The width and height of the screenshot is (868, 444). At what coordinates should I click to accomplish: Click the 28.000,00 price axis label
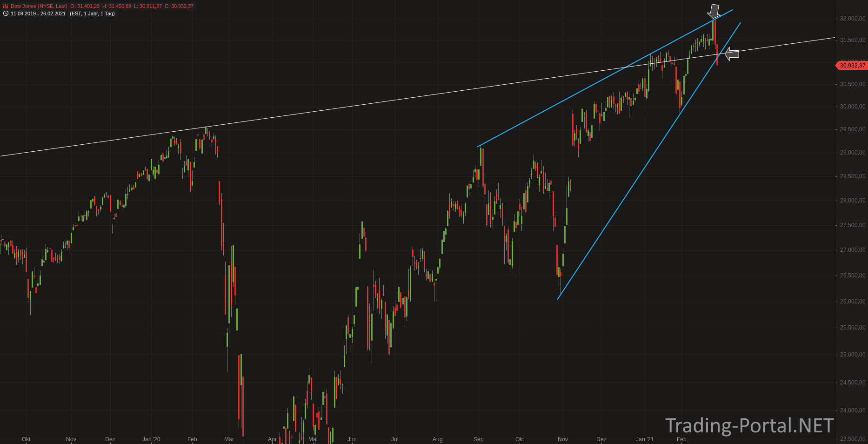click(852, 201)
